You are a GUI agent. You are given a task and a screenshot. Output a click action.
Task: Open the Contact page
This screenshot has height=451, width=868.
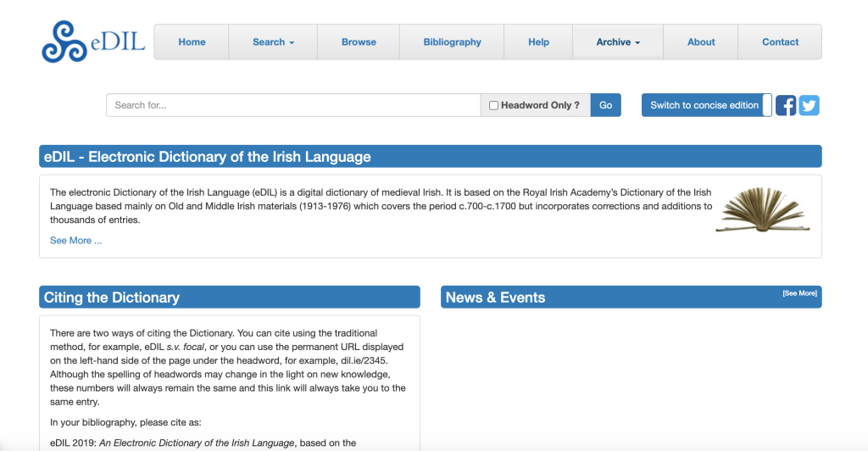(780, 42)
